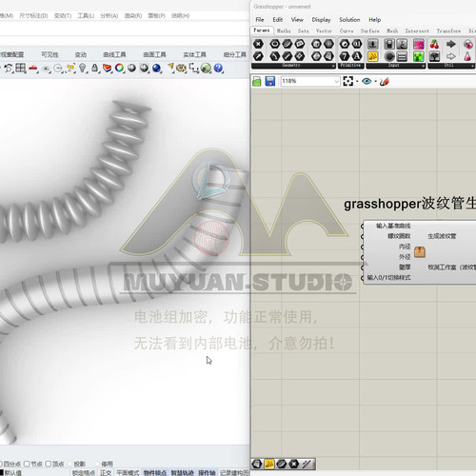Tick the 四分点 osnap checkbox

pyautogui.click(x=1, y=464)
